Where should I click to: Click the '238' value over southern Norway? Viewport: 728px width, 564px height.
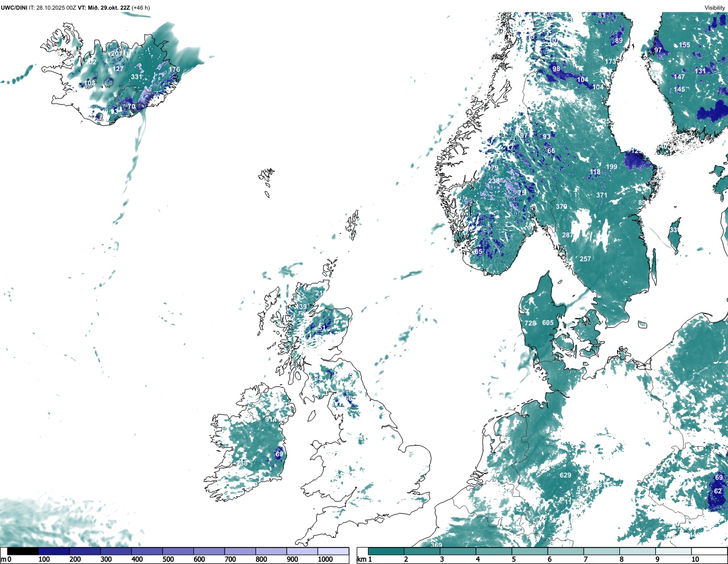494,181
